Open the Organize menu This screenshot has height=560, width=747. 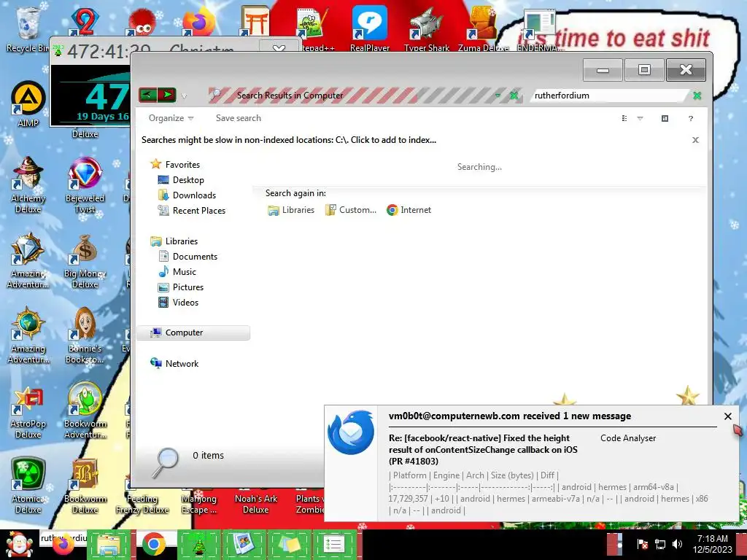click(x=171, y=118)
